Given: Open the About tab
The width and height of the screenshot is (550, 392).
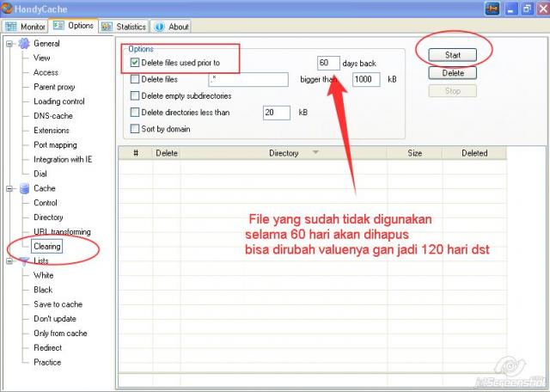Looking at the screenshot, I should coord(171,27).
